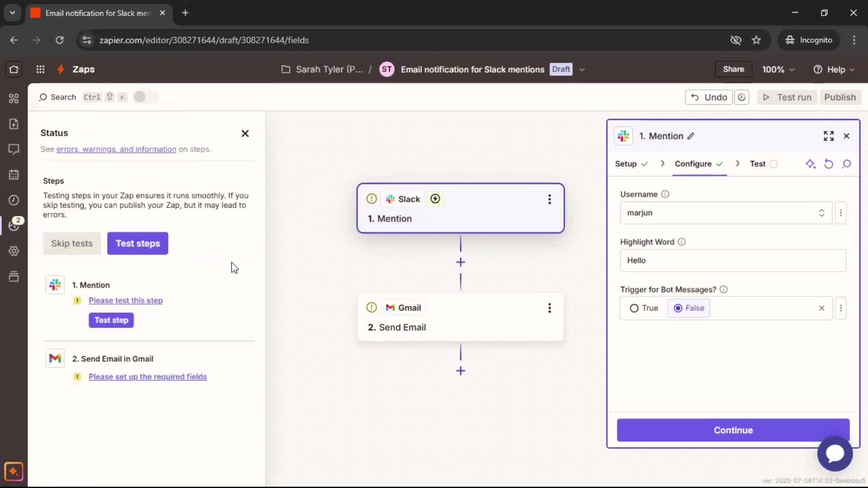Select the Gmail 2. Send Email step card
This screenshot has height=488, width=868.
[461, 317]
